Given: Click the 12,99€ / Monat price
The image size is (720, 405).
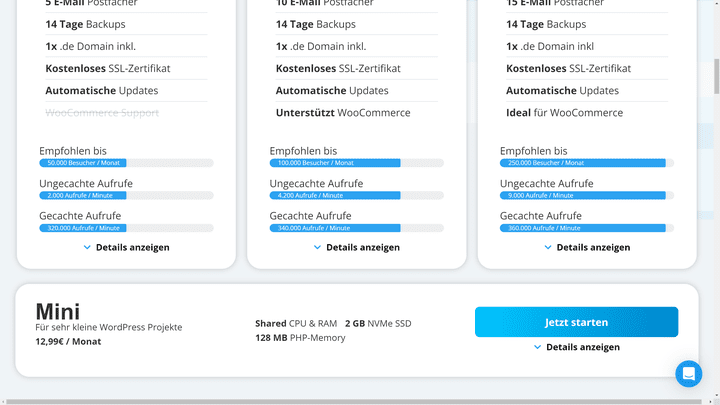Looking at the screenshot, I should click(68, 342).
